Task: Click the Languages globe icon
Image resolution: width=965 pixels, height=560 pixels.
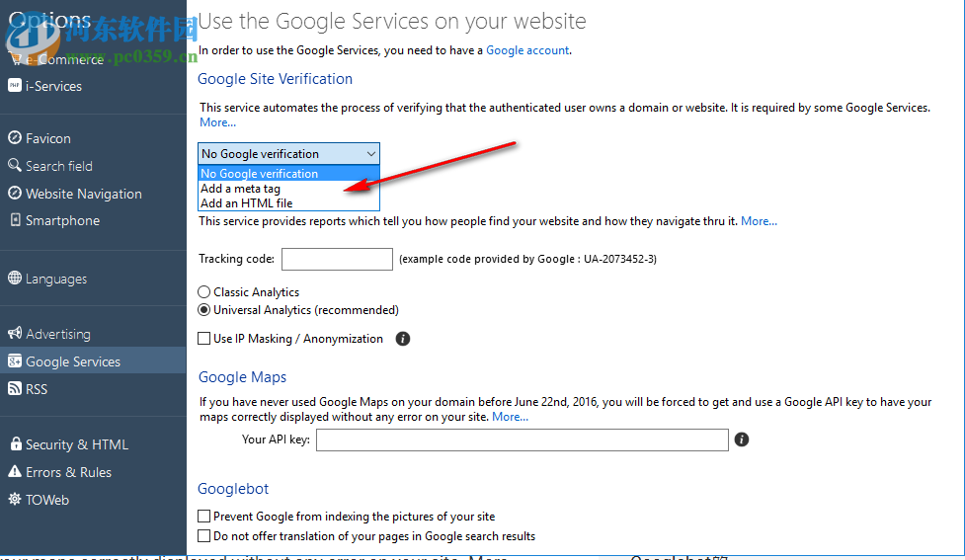Action: click(x=14, y=279)
